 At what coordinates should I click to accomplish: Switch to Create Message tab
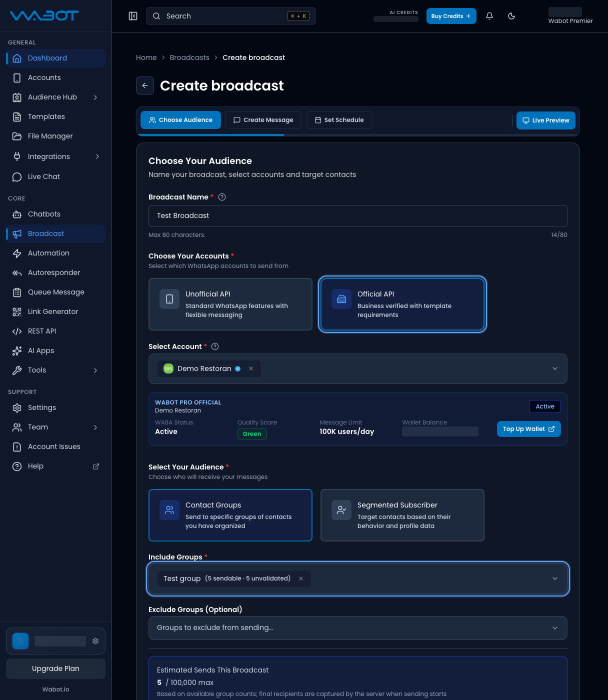coord(263,120)
